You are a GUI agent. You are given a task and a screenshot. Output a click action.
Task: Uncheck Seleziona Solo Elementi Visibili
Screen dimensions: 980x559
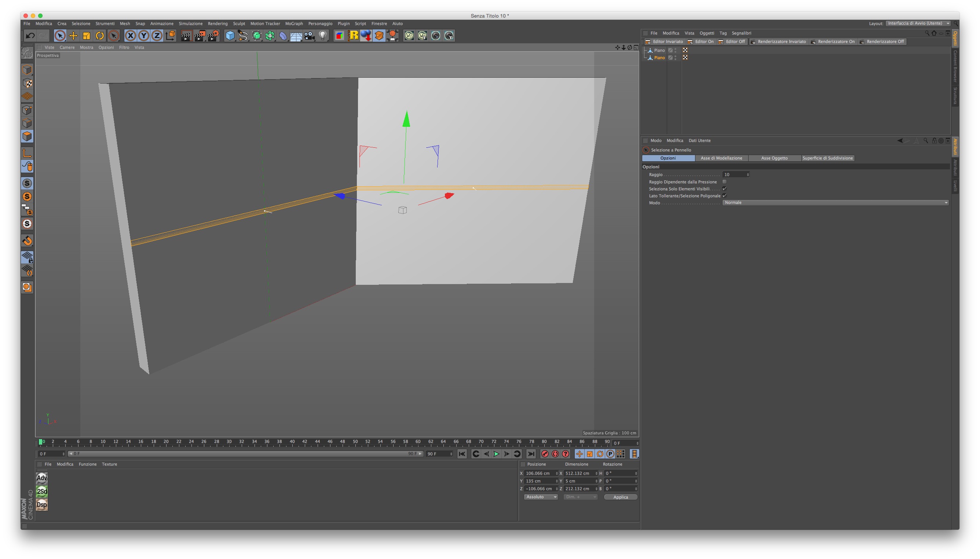[x=724, y=188]
